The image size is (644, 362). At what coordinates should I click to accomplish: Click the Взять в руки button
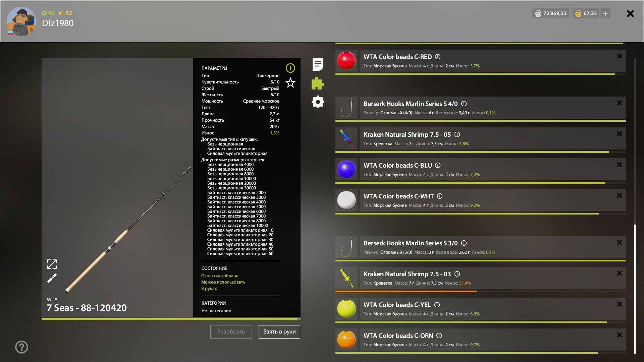click(279, 332)
